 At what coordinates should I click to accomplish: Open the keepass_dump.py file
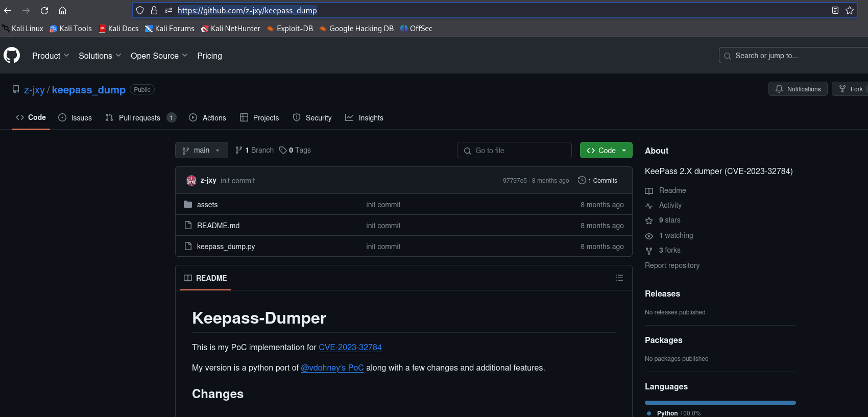[226, 247]
